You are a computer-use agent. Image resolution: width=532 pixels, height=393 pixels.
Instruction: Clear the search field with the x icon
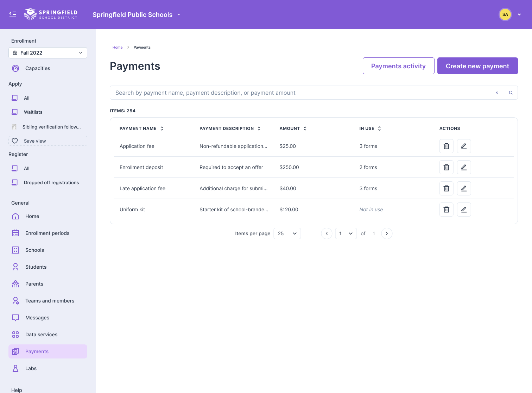(497, 93)
